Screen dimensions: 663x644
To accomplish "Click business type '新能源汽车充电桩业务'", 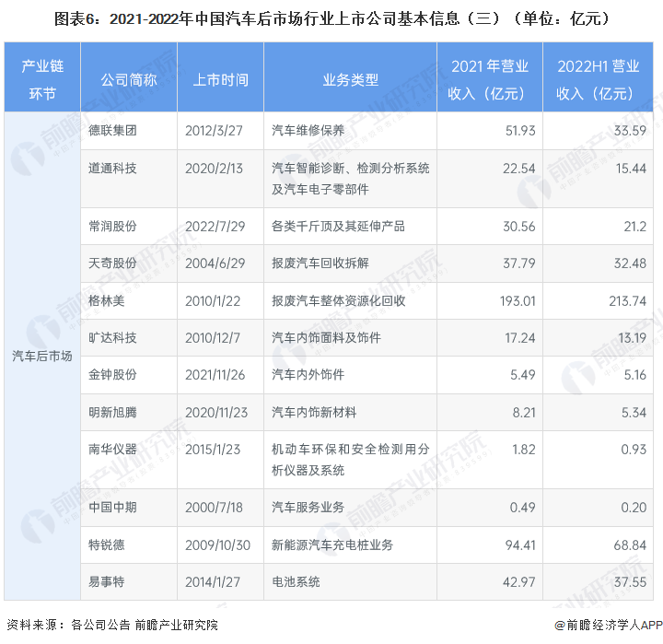I will click(332, 544).
